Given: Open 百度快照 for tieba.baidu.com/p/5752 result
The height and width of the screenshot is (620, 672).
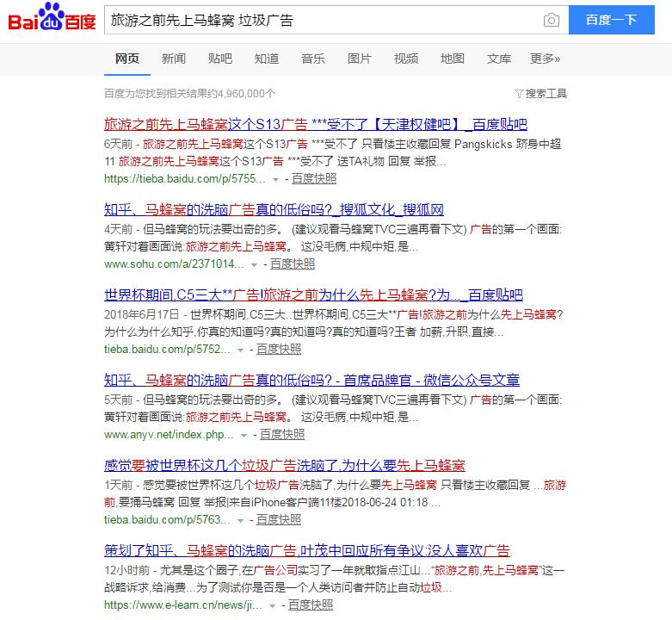Looking at the screenshot, I should point(279,350).
